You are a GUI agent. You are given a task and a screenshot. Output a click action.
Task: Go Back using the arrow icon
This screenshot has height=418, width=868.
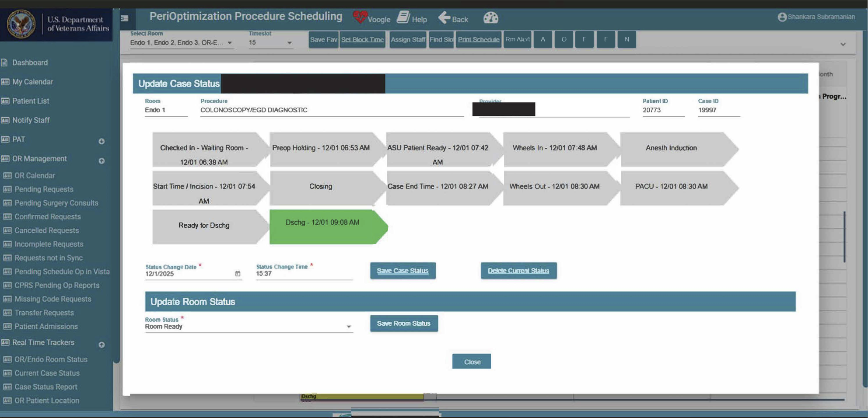(x=444, y=17)
